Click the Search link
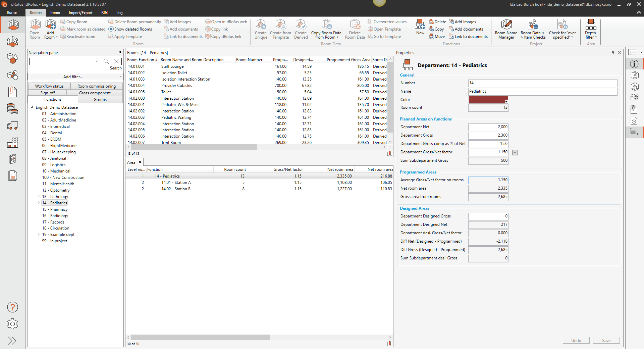This screenshot has width=644, height=349. tap(116, 68)
